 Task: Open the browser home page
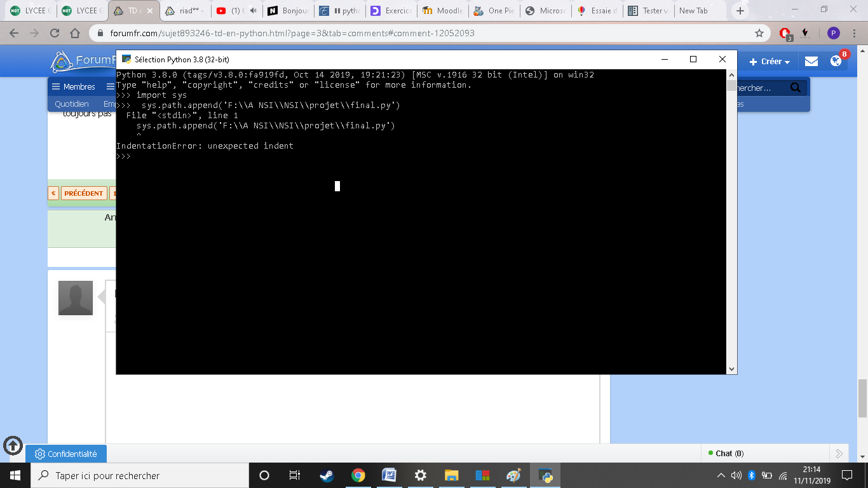[x=75, y=33]
